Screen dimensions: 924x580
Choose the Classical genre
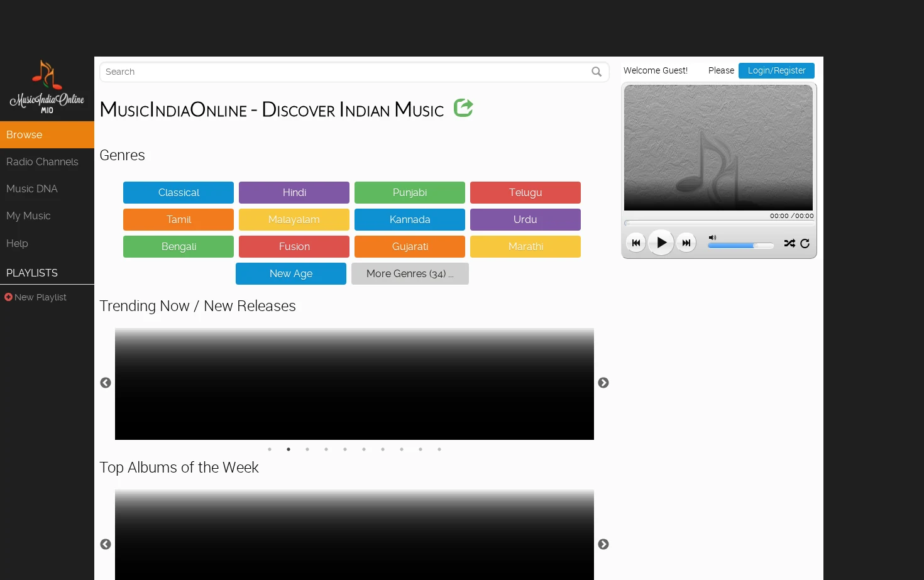click(x=179, y=192)
